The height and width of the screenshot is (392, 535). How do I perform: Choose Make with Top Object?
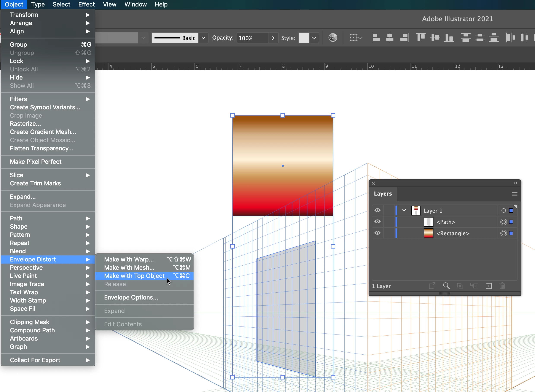click(x=134, y=276)
